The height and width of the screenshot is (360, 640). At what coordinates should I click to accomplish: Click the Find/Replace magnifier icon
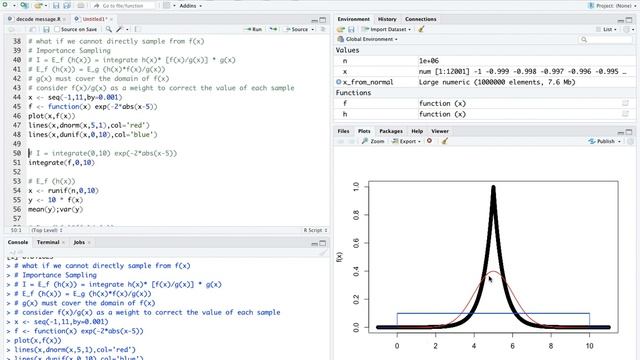pos(109,29)
